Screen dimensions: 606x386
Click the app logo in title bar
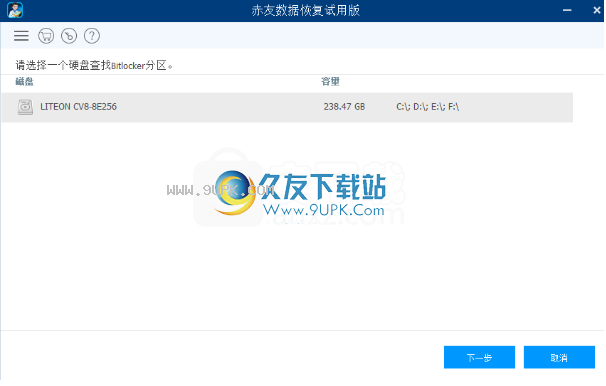click(15, 10)
